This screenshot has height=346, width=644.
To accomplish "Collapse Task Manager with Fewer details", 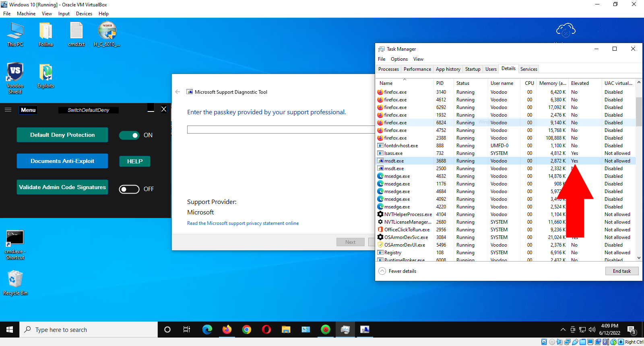I will [398, 271].
